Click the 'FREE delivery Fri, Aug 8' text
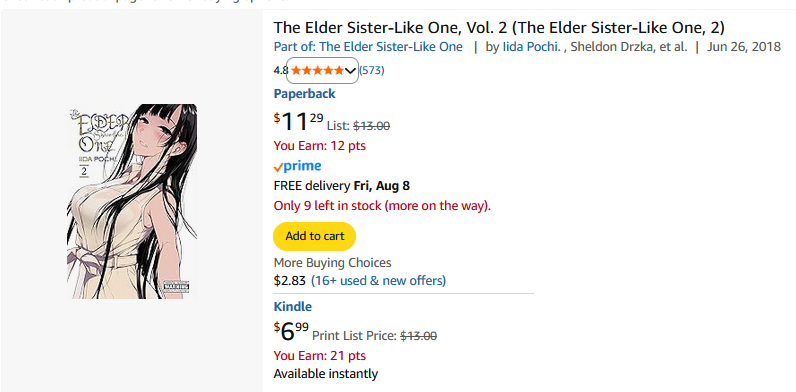 click(342, 186)
